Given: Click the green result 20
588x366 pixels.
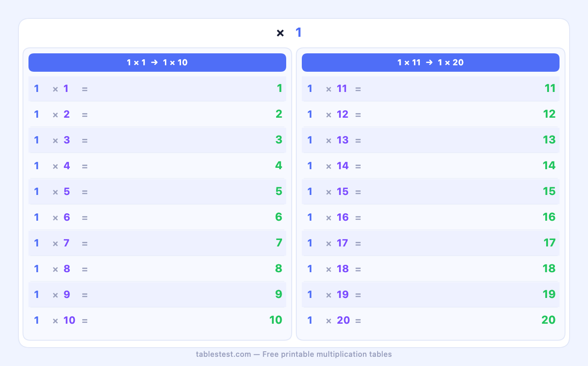Looking at the screenshot, I should pos(548,320).
